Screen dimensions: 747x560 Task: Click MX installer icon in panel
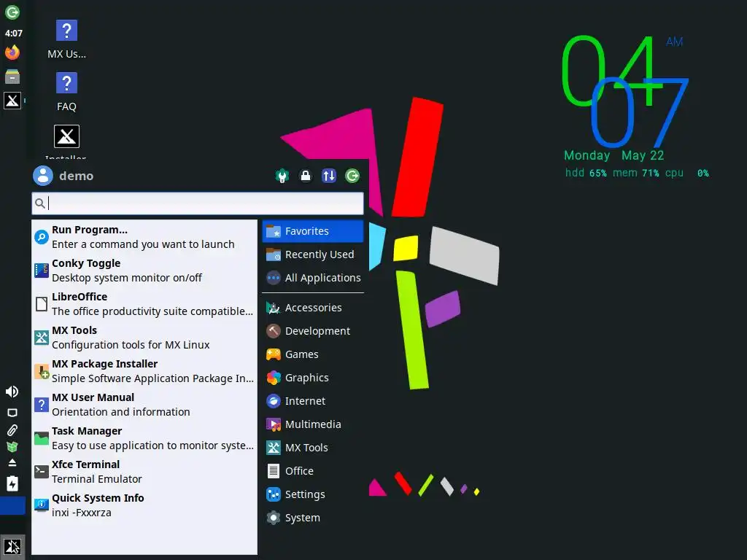pos(12,101)
